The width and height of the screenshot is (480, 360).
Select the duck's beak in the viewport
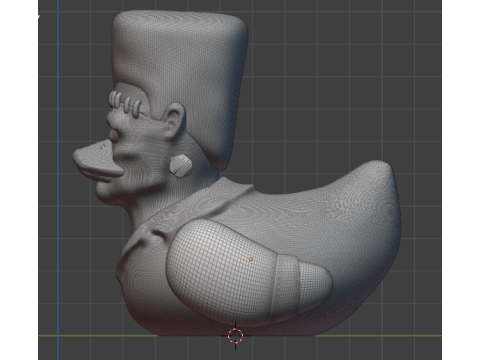click(x=97, y=161)
